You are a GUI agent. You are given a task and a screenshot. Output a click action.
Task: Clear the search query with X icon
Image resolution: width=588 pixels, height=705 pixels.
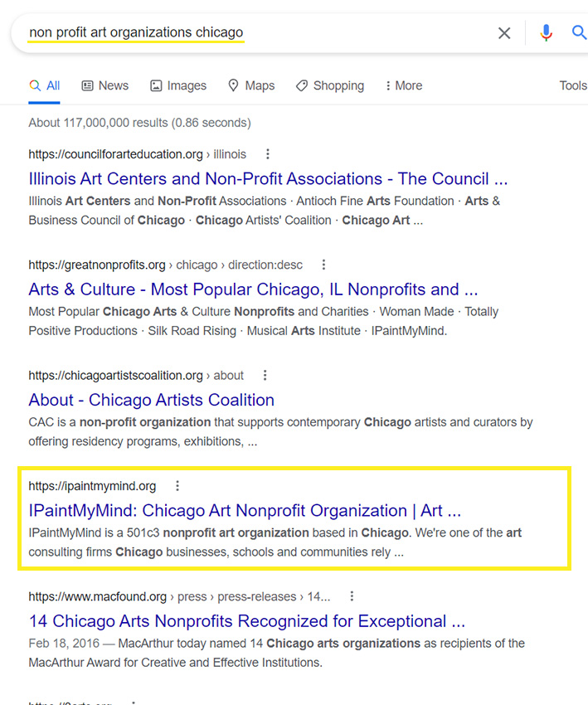pyautogui.click(x=504, y=33)
